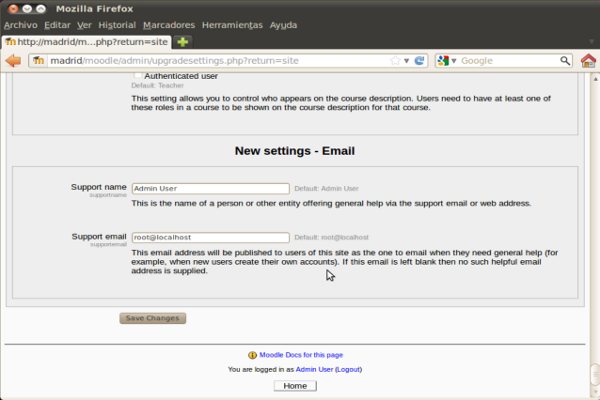Click the Home button at page bottom
Viewport: 600px width, 400px height.
[x=294, y=385]
